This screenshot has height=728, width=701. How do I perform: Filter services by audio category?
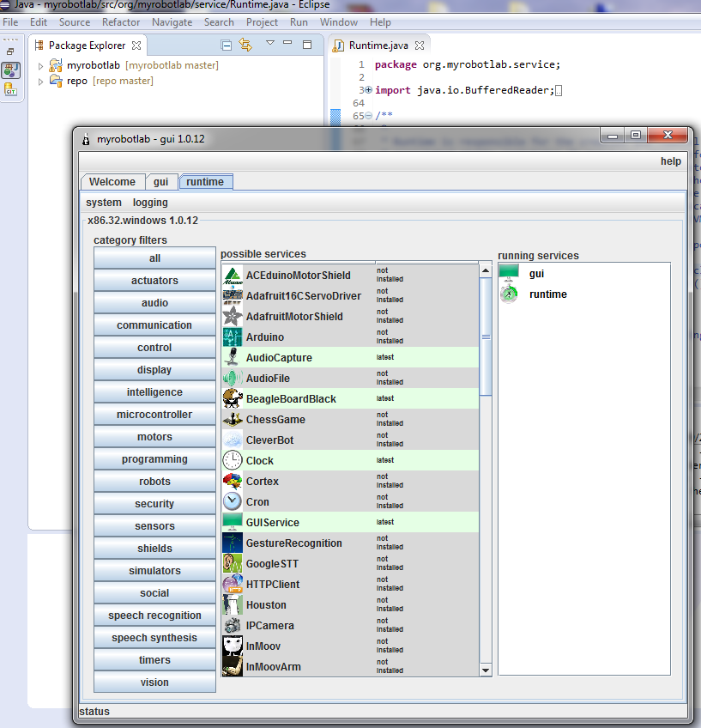pyautogui.click(x=154, y=303)
